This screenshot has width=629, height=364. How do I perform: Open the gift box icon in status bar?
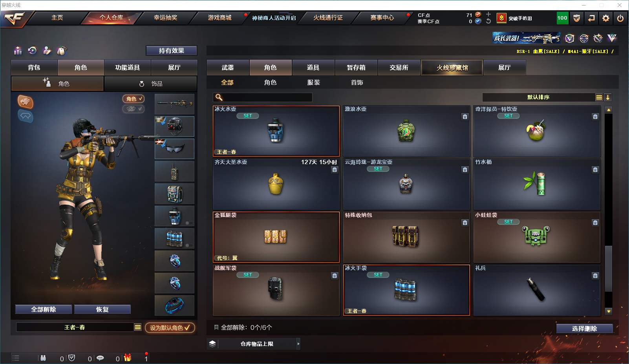(128, 358)
